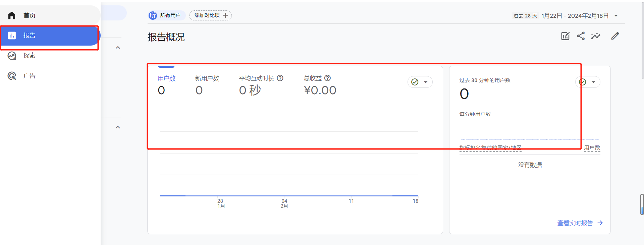
Task: Click help icon next to 平均互动时长
Action: click(x=280, y=78)
